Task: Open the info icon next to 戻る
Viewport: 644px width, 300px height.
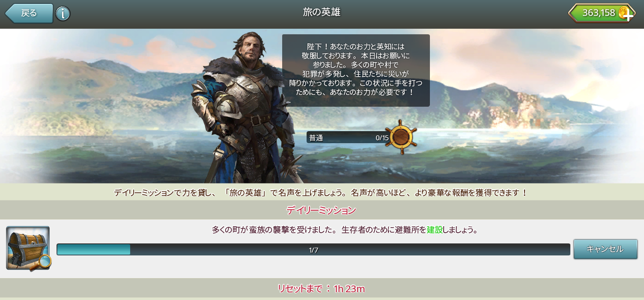Action: tap(63, 14)
